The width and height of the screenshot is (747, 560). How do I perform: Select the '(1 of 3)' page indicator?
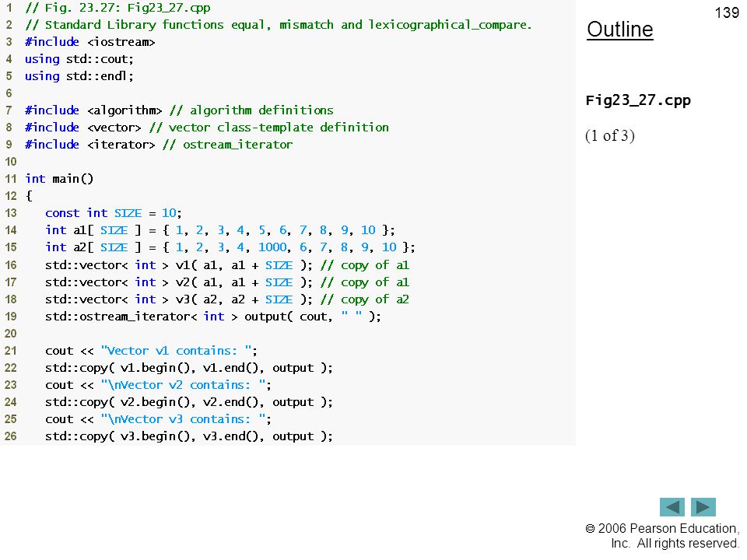[x=610, y=135]
